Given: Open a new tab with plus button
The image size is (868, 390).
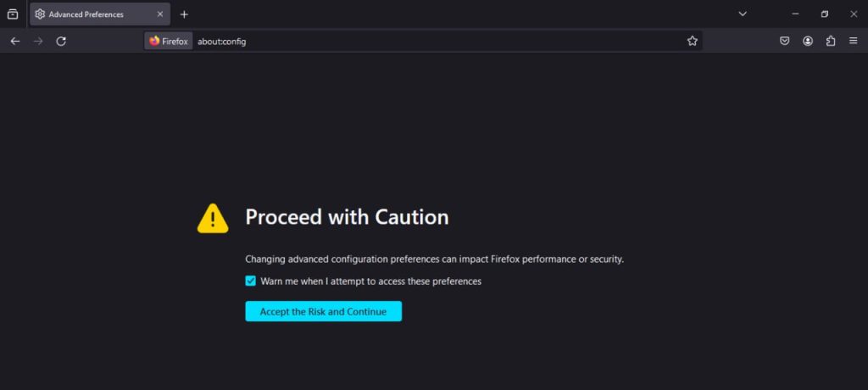Looking at the screenshot, I should click(x=184, y=14).
